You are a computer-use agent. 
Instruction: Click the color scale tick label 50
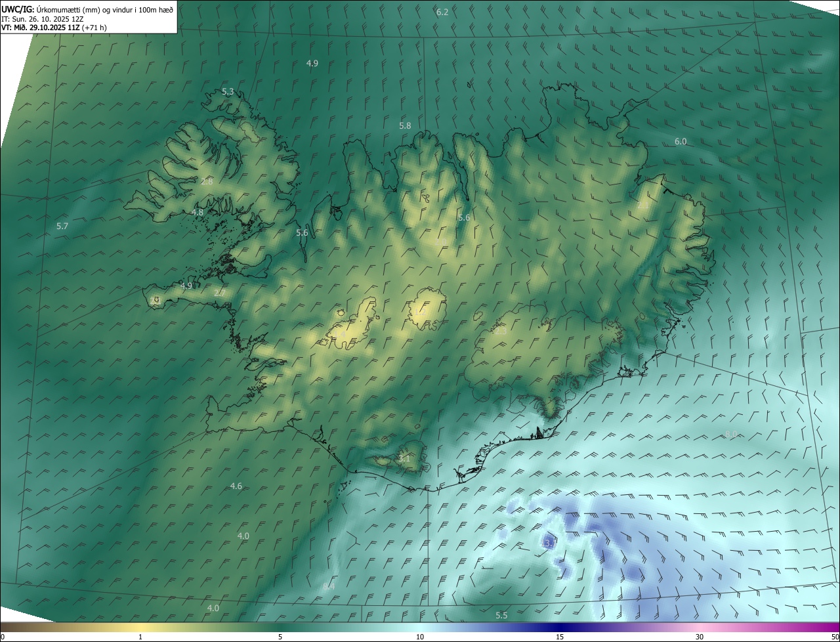[x=835, y=637]
